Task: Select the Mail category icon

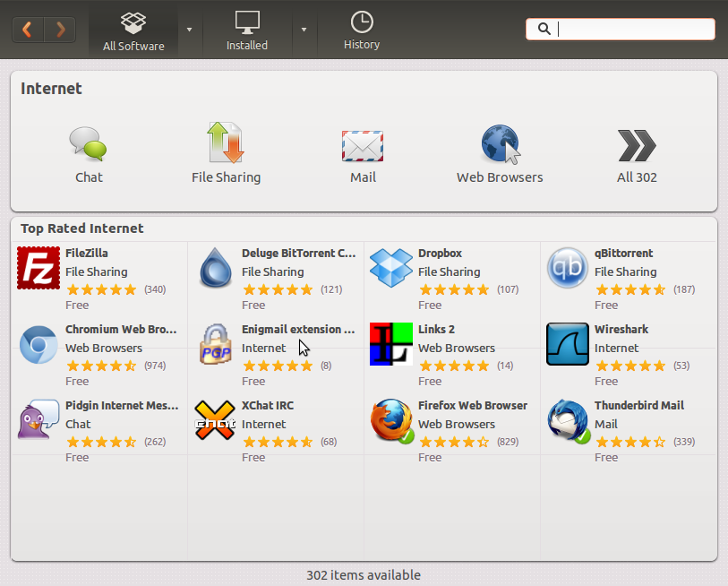Action: (363, 143)
